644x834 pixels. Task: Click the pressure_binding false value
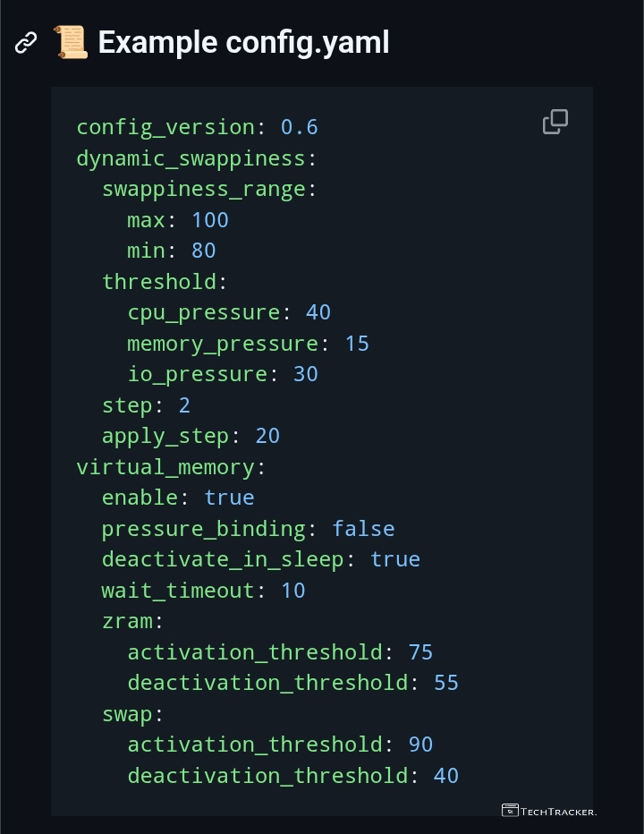pyautogui.click(x=363, y=529)
